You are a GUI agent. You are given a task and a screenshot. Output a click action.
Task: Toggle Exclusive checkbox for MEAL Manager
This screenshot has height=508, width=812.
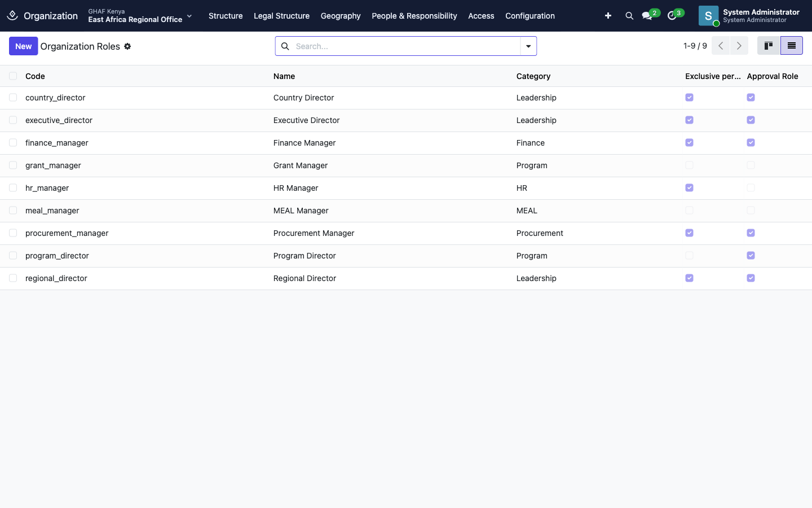[x=689, y=211]
